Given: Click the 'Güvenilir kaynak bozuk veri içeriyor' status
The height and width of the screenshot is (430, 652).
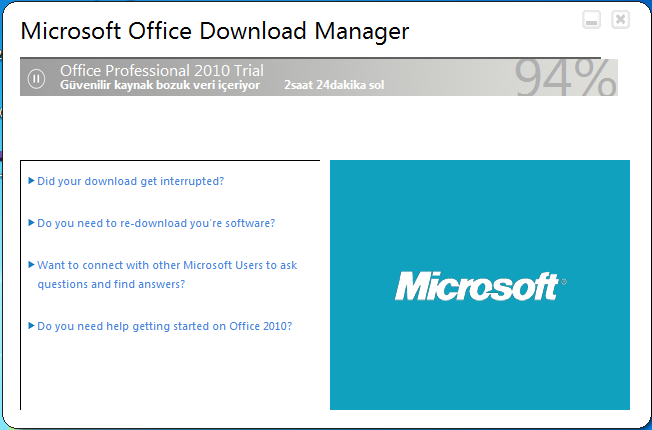Looking at the screenshot, I should [160, 86].
